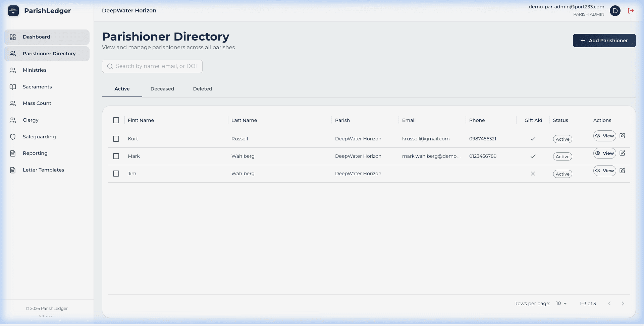This screenshot has width=644, height=326.
Task: Tick the checkbox for Kurt Russell
Action: [x=116, y=139]
